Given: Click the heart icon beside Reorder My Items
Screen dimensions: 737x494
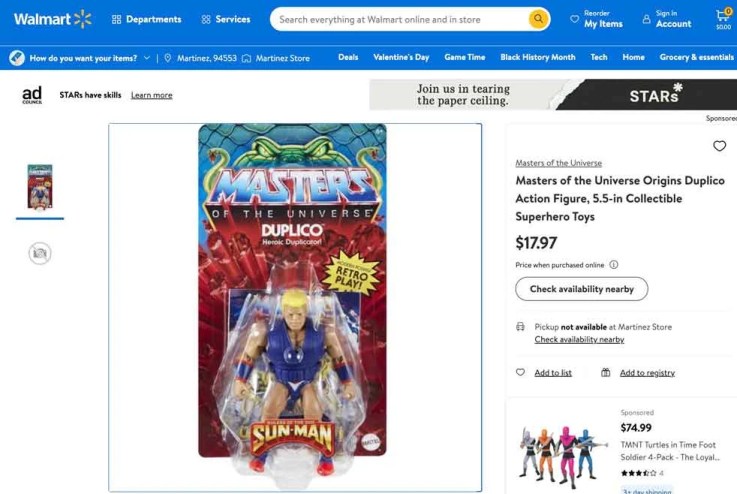Looking at the screenshot, I should pyautogui.click(x=574, y=19).
